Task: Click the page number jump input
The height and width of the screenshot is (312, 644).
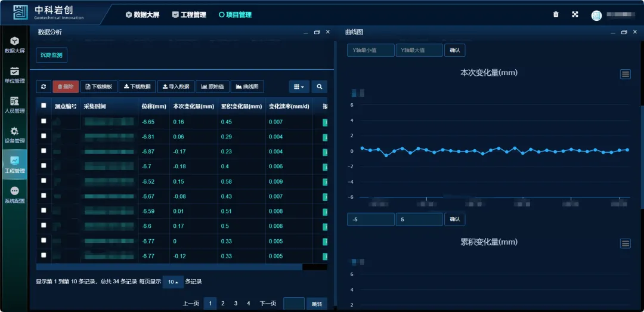Action: [294, 304]
